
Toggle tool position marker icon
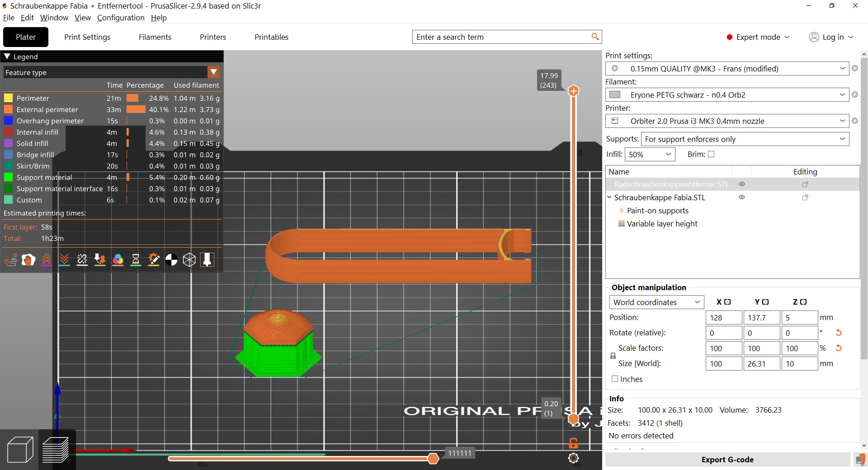click(x=207, y=260)
